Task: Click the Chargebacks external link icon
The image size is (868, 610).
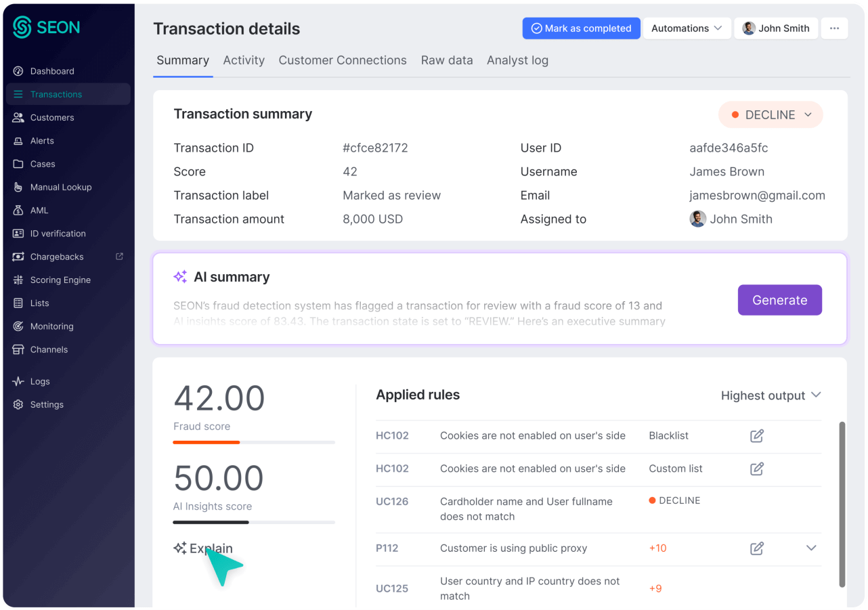Action: [x=120, y=257]
